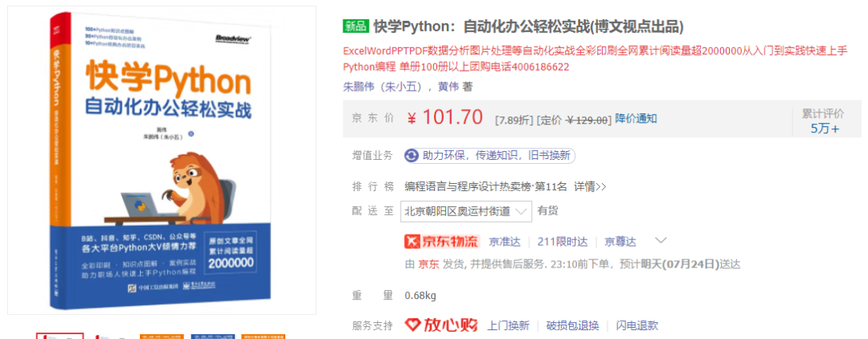Click the 有货 in-stock status text

547,210
